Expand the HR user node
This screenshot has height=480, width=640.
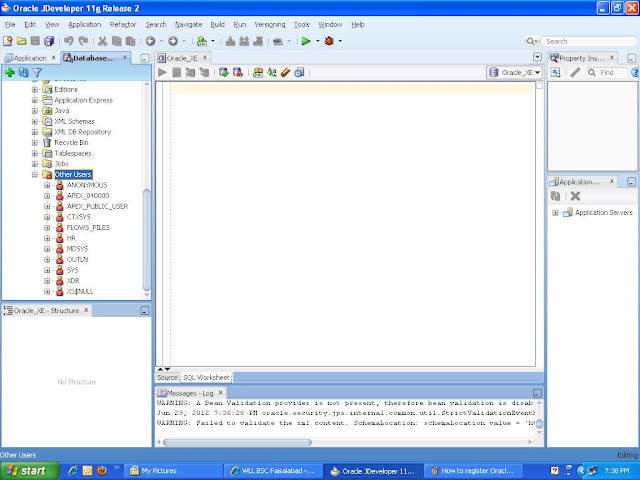(47, 238)
